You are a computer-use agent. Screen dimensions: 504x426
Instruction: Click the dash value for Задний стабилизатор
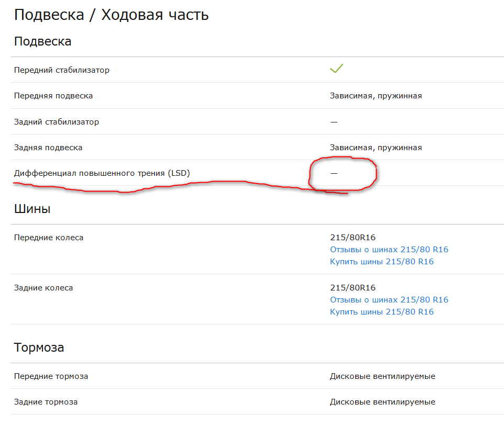[334, 122]
